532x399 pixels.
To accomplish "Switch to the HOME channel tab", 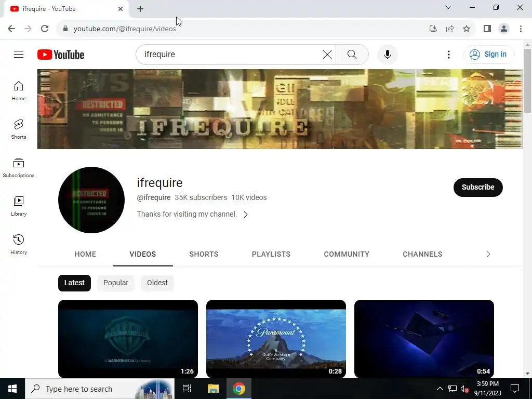I will point(85,254).
